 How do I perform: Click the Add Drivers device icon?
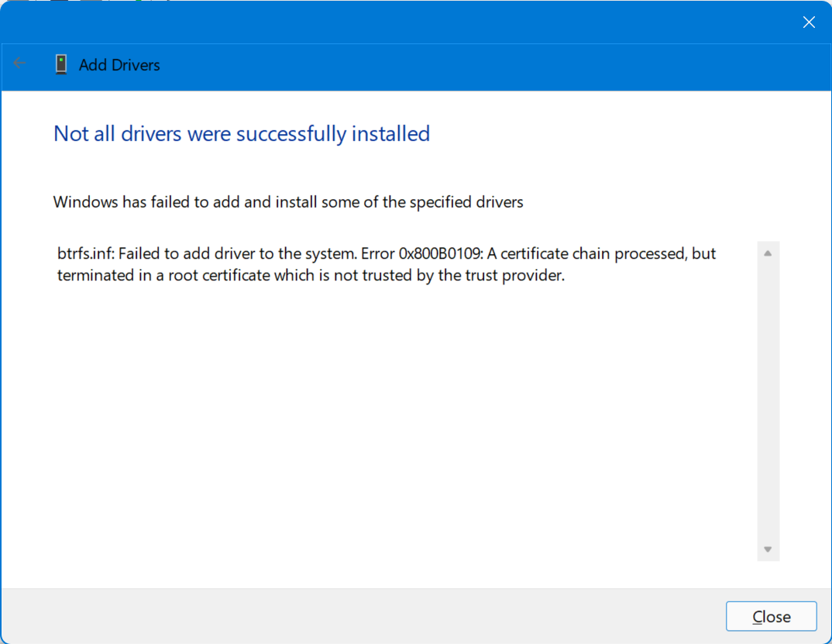61,64
